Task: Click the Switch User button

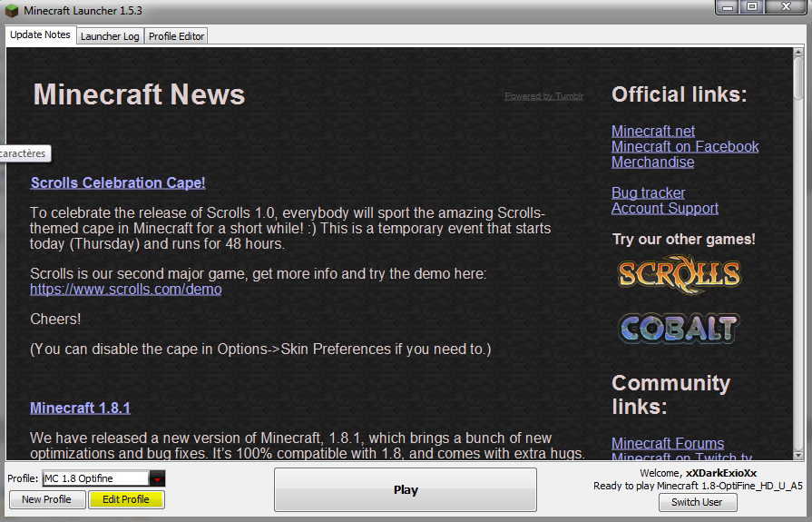Action: (x=697, y=502)
